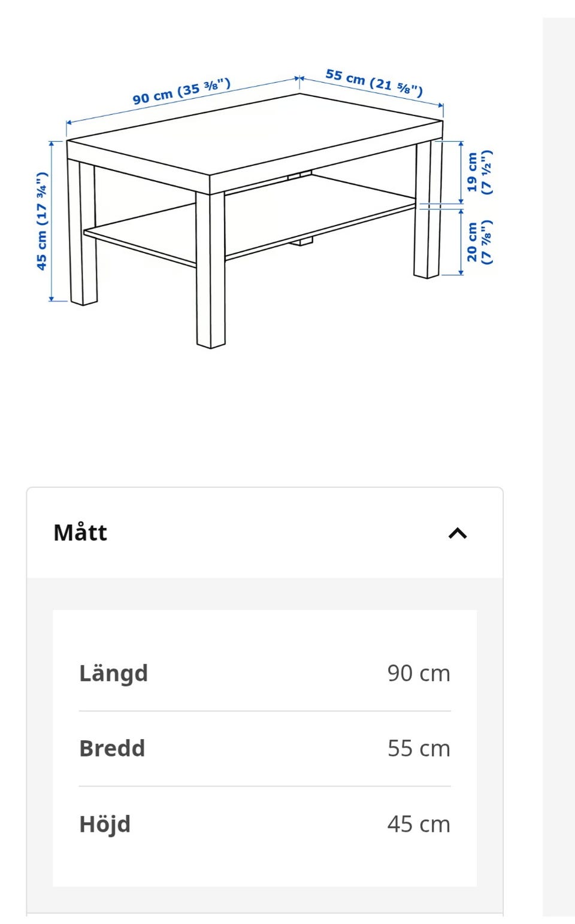Viewport: 575px width, 924px height.
Task: Select the Bredd row label
Action: point(112,749)
